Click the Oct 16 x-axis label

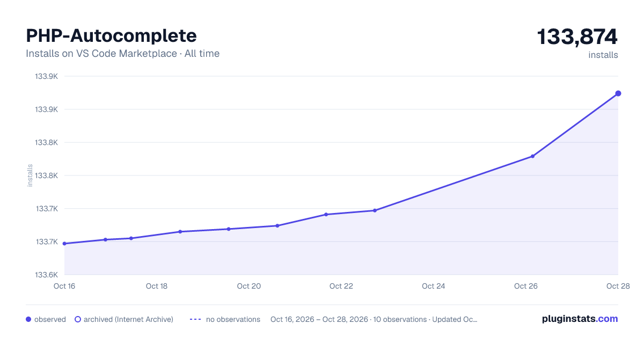64,286
